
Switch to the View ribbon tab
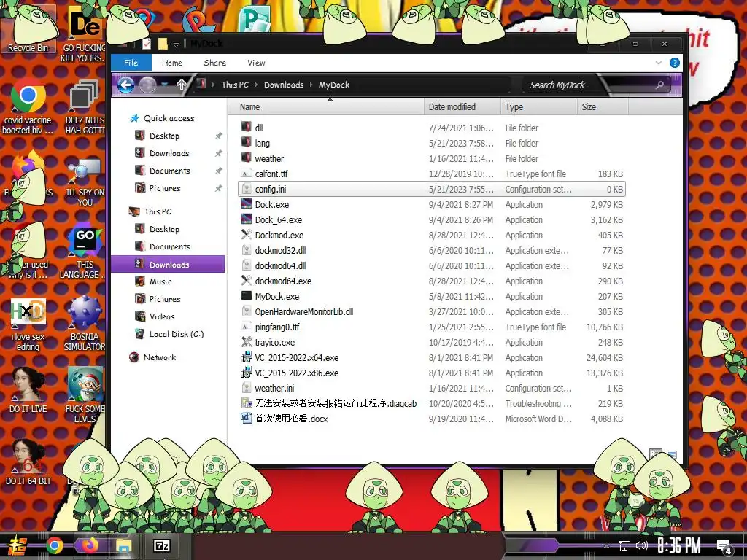(x=256, y=63)
